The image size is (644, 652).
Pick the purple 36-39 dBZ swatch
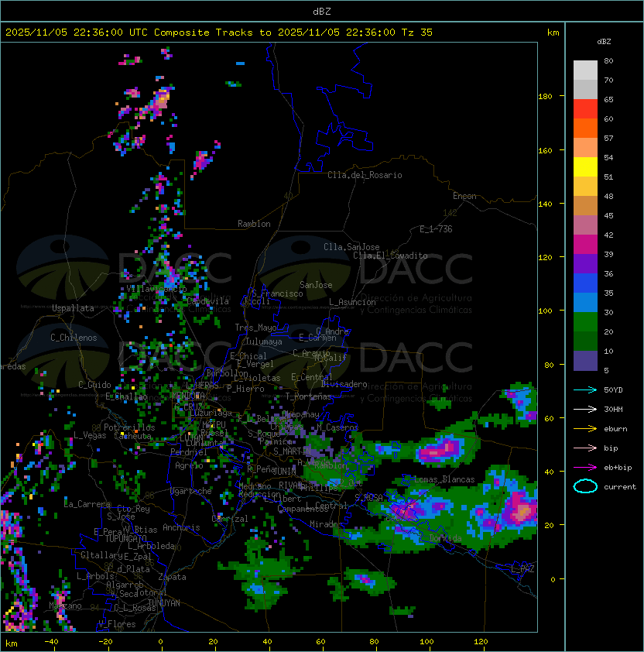click(x=585, y=263)
